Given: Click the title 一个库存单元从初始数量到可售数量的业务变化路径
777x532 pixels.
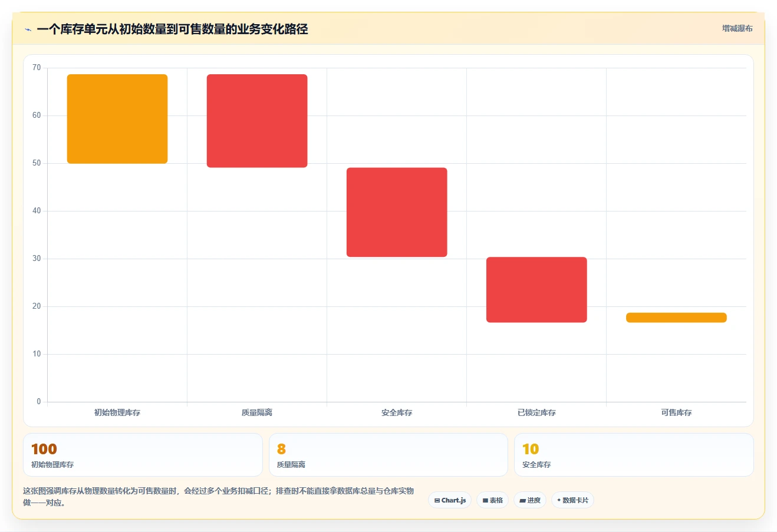Looking at the screenshot, I should pyautogui.click(x=172, y=29).
